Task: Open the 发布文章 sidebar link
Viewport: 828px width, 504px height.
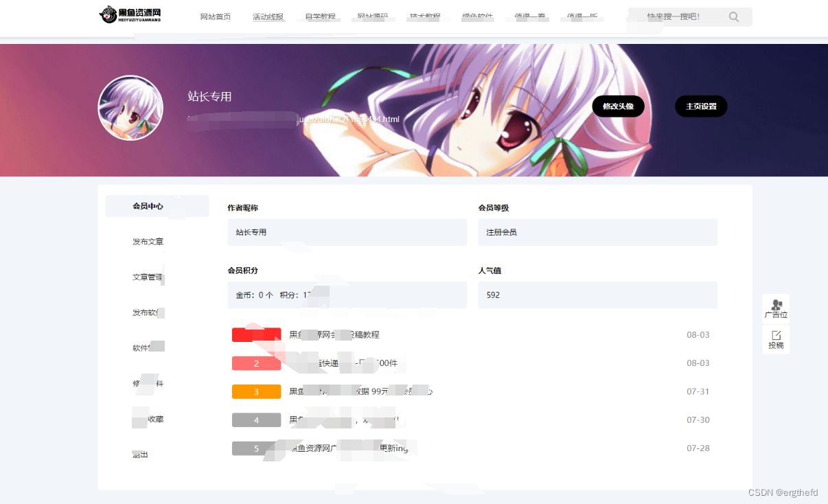Action: point(147,241)
